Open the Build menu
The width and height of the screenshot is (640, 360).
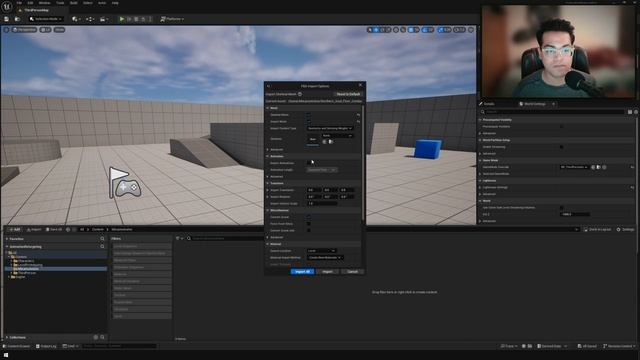coord(73,3)
